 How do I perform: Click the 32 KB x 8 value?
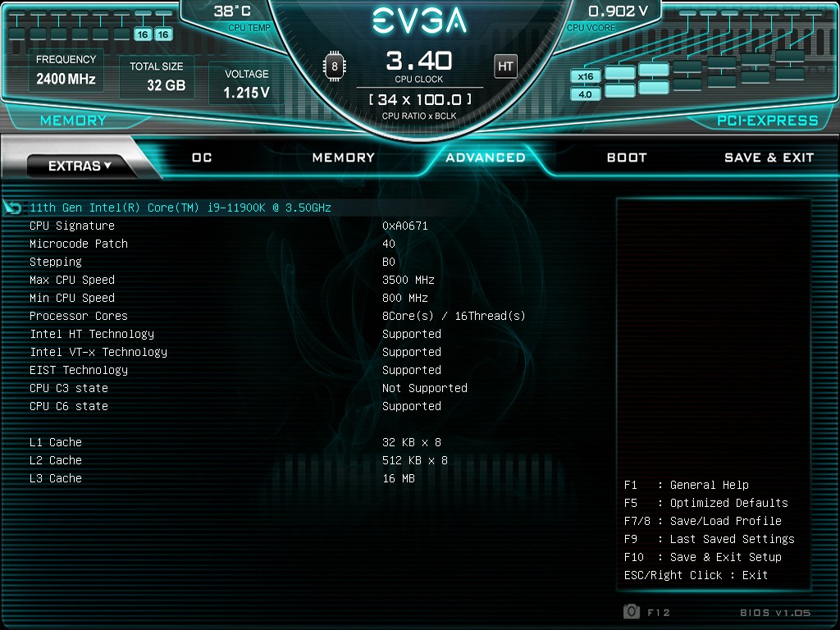pos(412,442)
